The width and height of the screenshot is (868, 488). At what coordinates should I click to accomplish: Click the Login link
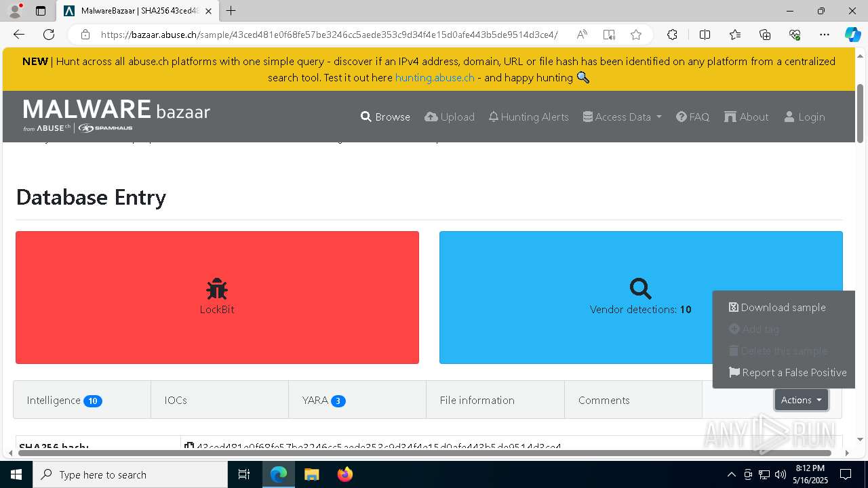tap(804, 117)
